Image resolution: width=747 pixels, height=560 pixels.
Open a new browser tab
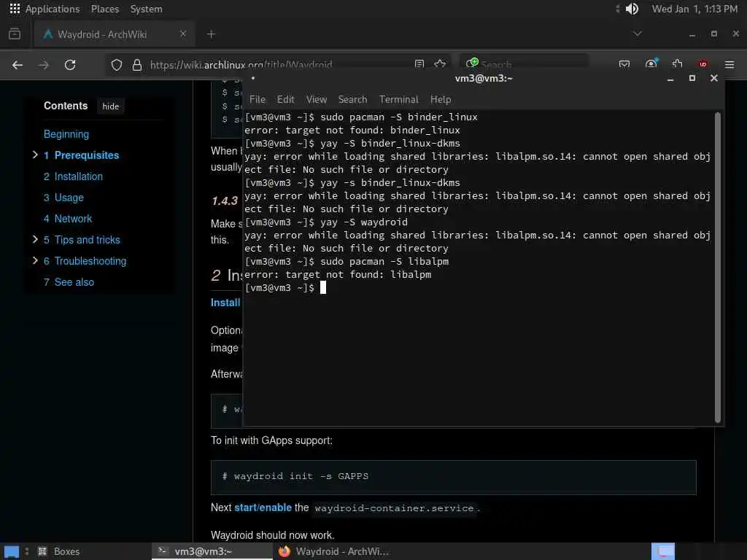[x=211, y=34]
